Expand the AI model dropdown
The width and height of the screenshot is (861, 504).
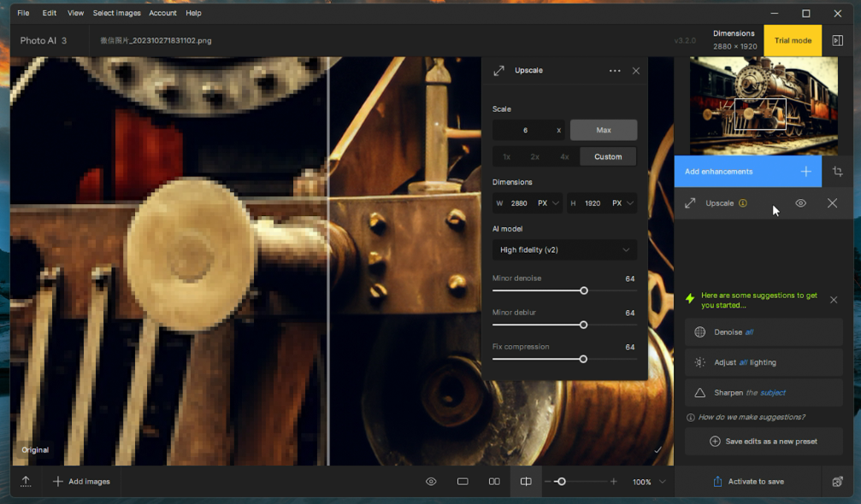pos(564,249)
